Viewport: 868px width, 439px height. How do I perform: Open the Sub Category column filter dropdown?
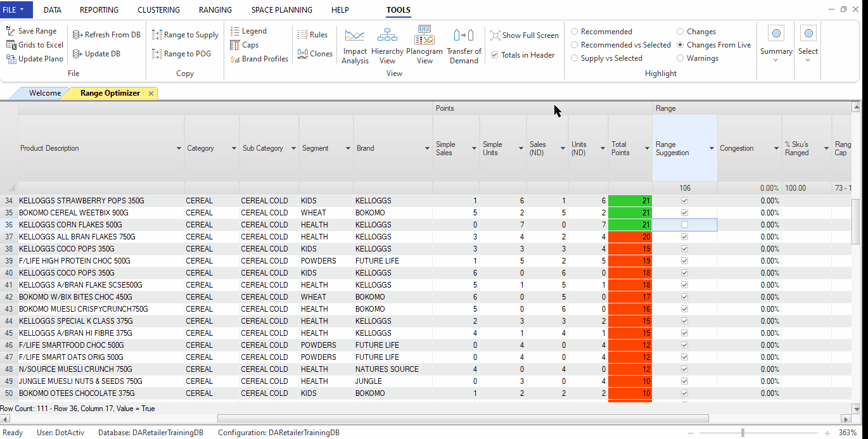tap(293, 148)
